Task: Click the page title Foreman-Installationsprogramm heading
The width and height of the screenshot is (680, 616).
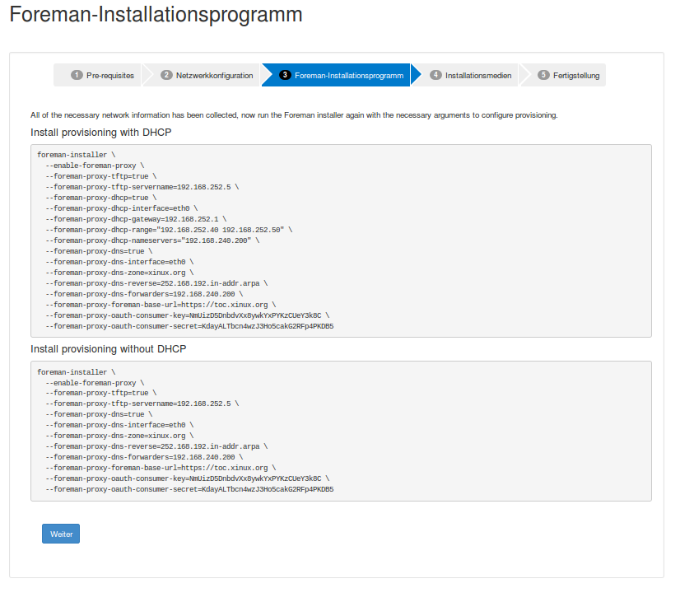Action: [x=156, y=15]
